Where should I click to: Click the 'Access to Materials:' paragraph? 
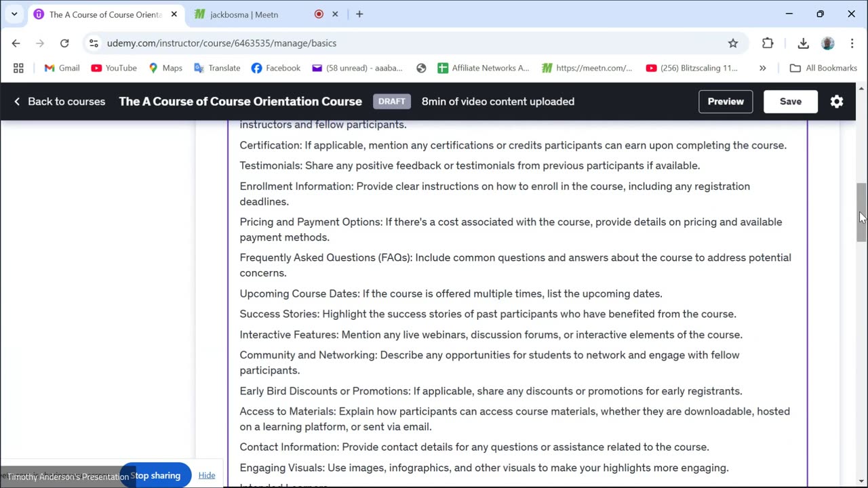click(515, 419)
